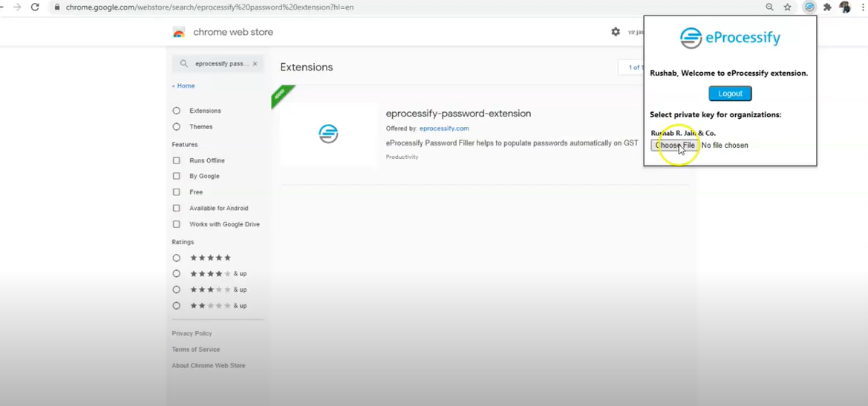Open the Privacy Policy link
Image resolution: width=868 pixels, height=406 pixels.
tap(192, 333)
